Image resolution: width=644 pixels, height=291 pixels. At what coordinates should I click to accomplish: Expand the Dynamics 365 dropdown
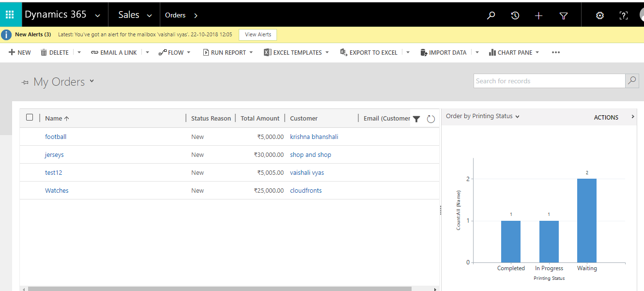pos(98,16)
